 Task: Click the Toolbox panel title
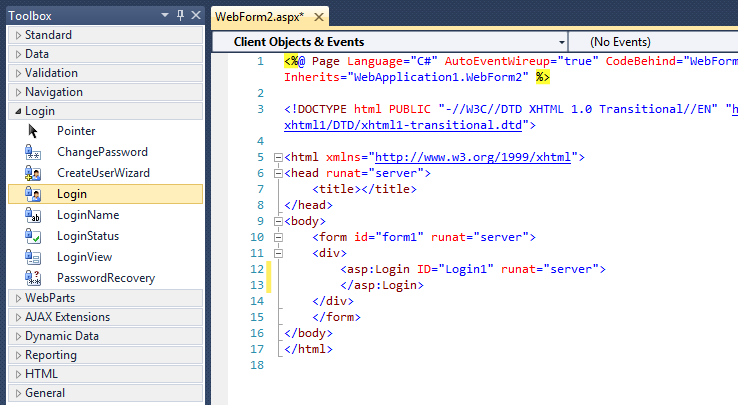[30, 16]
